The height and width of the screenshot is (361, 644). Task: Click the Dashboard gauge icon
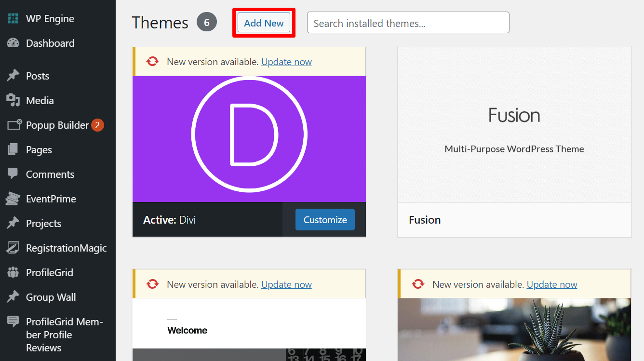coord(13,43)
